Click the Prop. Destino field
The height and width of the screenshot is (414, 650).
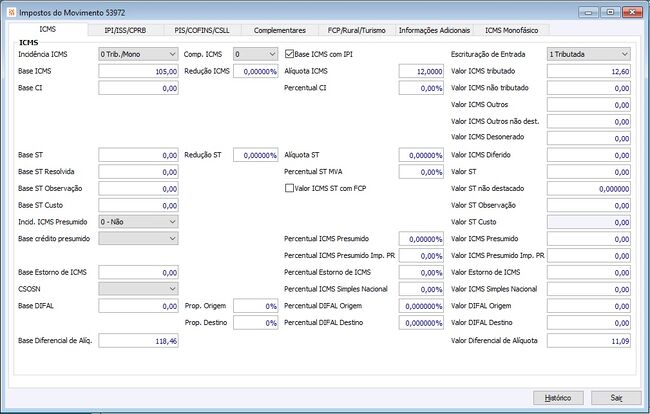click(x=255, y=322)
